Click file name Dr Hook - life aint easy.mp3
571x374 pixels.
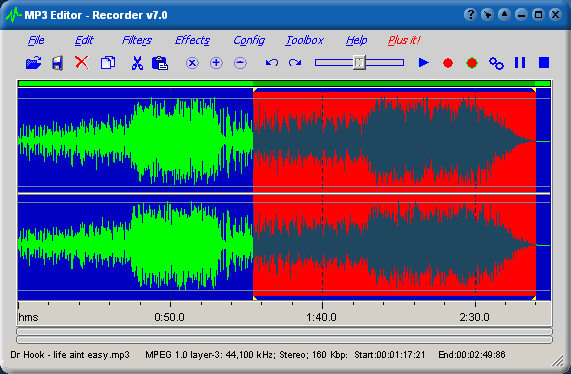coord(70,355)
